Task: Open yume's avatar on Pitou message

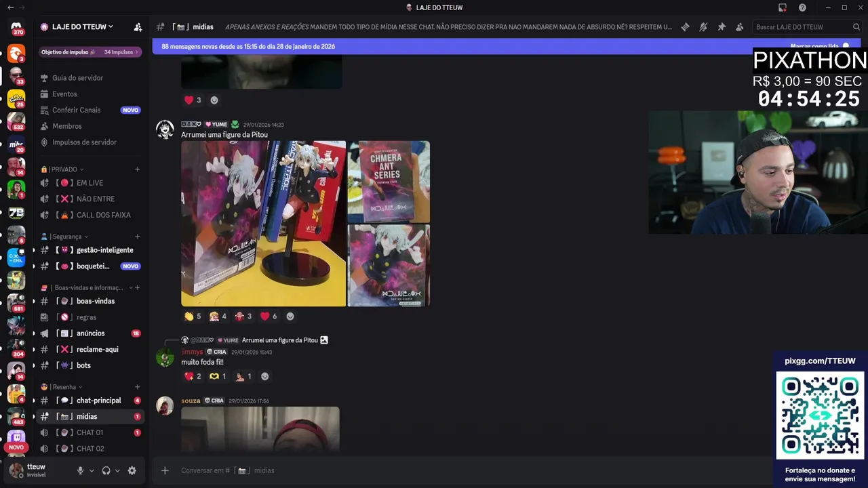Action: click(165, 129)
